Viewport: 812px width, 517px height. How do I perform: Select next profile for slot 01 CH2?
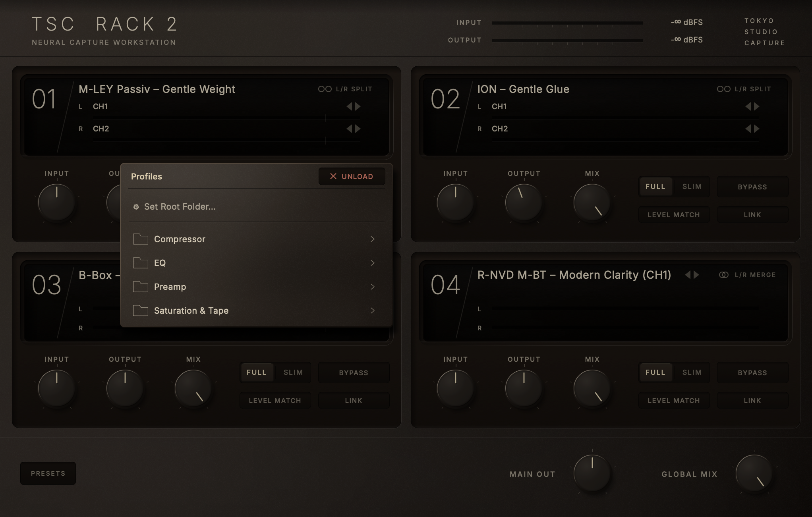click(x=358, y=129)
